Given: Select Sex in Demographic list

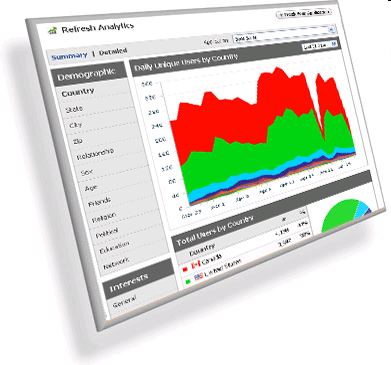Looking at the screenshot, I should coord(87,172).
